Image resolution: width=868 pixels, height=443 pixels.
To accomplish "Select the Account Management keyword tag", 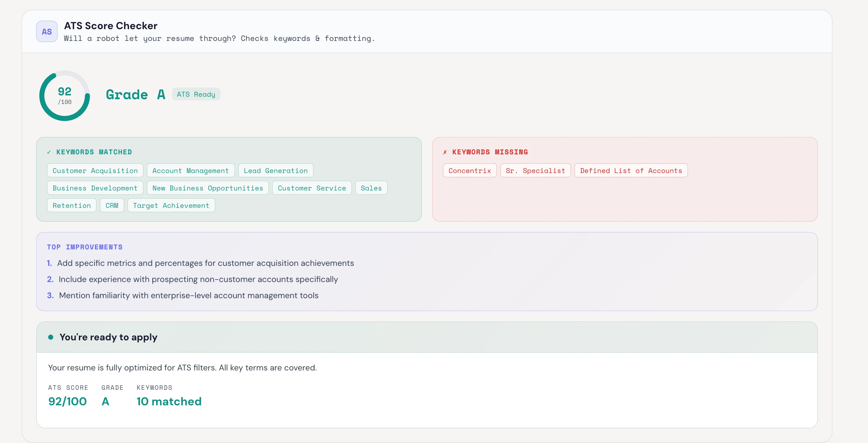I will pyautogui.click(x=190, y=170).
